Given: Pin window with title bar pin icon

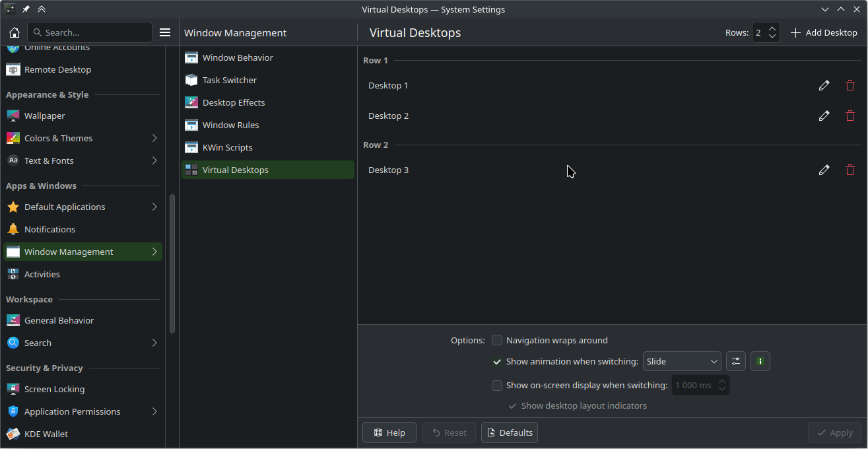Looking at the screenshot, I should [x=26, y=9].
